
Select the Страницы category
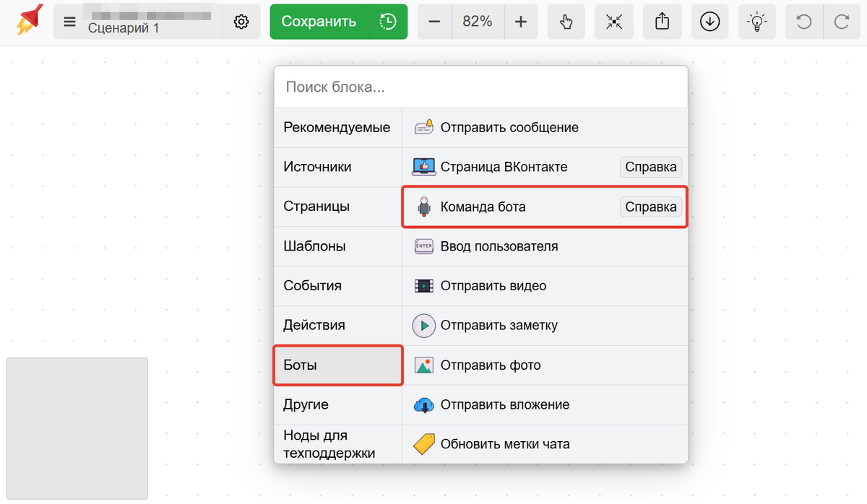[x=337, y=207]
